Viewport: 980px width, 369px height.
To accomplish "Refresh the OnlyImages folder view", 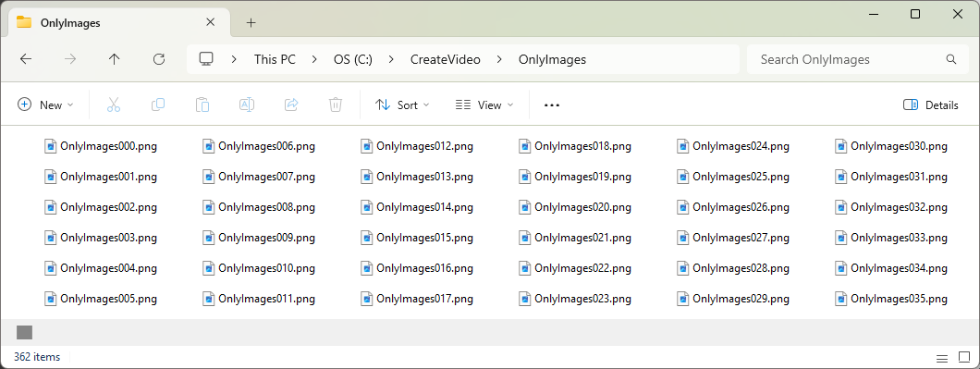I will coord(159,59).
